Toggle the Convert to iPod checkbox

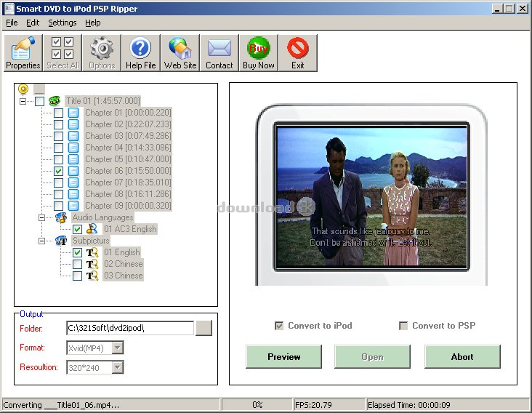coord(279,326)
